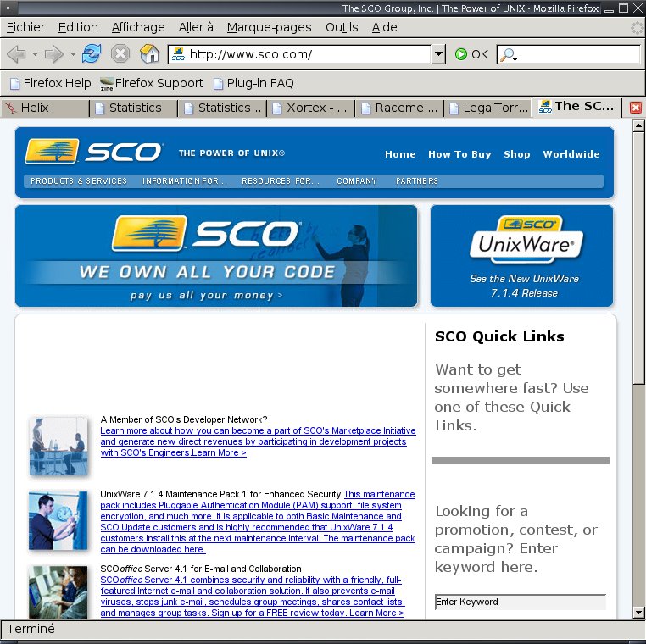Open the Affichage menu
This screenshot has width=646, height=644.
pyautogui.click(x=138, y=27)
